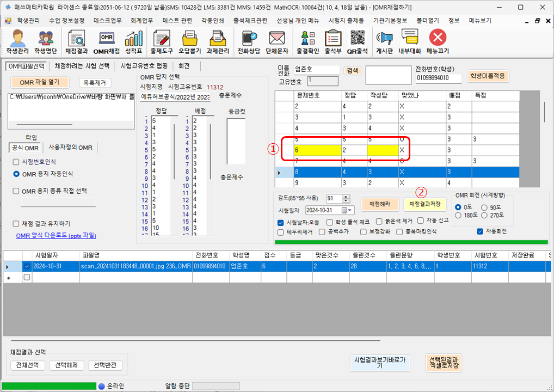Click the 전화번호(학생) input field
This screenshot has width=554, height=392.
tap(438, 78)
